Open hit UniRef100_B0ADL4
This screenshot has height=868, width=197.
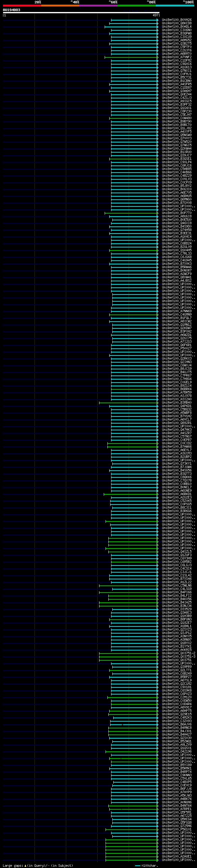pyautogui.click(x=177, y=26)
